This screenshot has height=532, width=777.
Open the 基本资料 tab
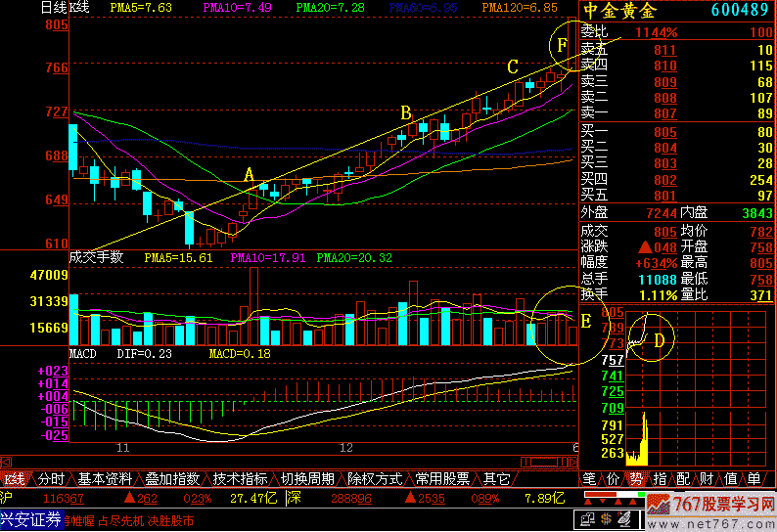pyautogui.click(x=105, y=479)
